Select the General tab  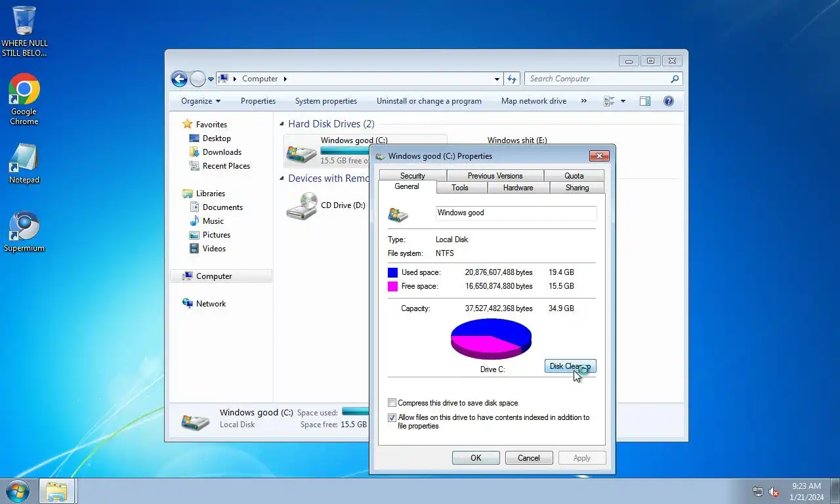click(407, 186)
